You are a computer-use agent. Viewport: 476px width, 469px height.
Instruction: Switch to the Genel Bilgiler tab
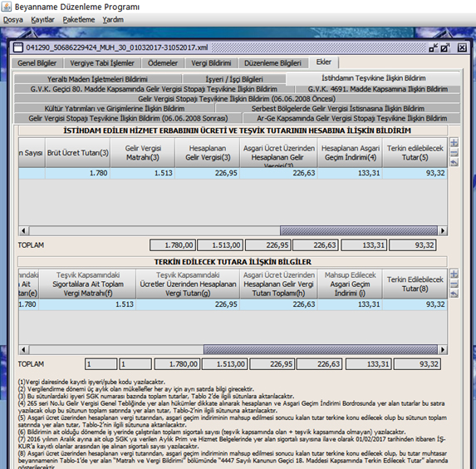point(37,63)
